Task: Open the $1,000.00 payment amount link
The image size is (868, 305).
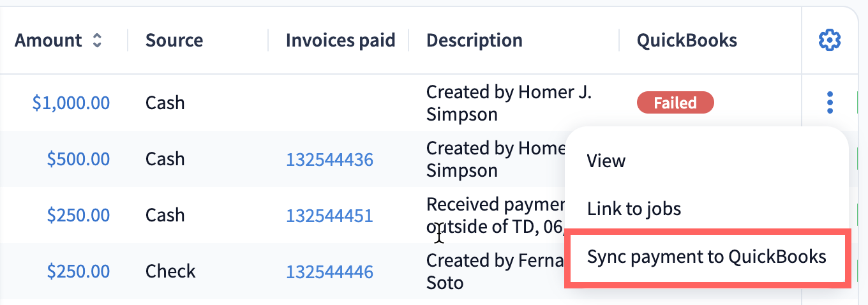Action: click(71, 103)
